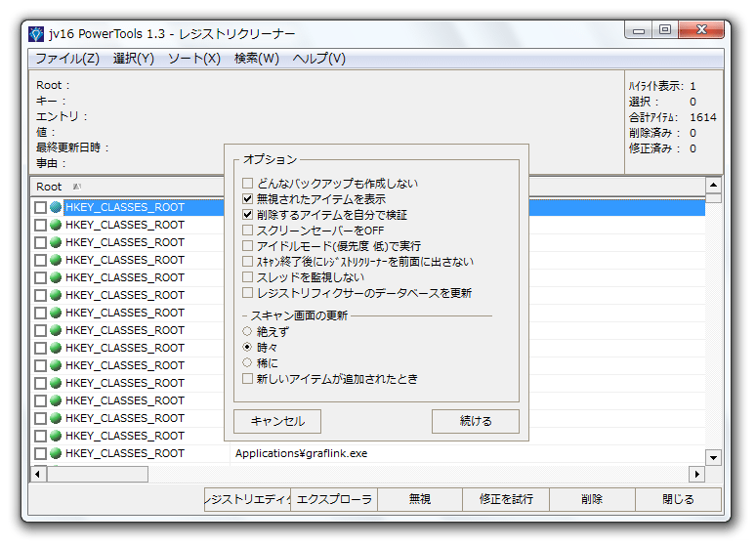Check 新しいアイテムが追加されたとき option
Screen dimensions: 756x546
point(247,379)
